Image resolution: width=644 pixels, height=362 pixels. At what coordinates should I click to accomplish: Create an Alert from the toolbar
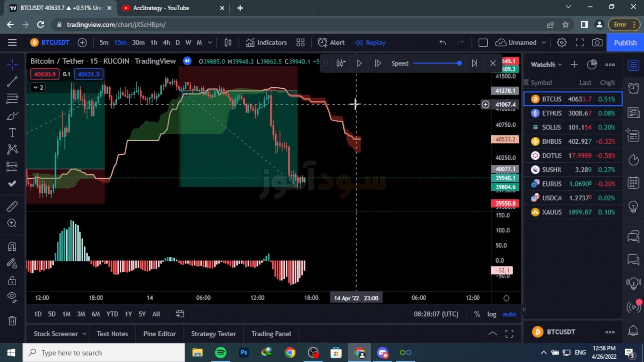[331, 42]
